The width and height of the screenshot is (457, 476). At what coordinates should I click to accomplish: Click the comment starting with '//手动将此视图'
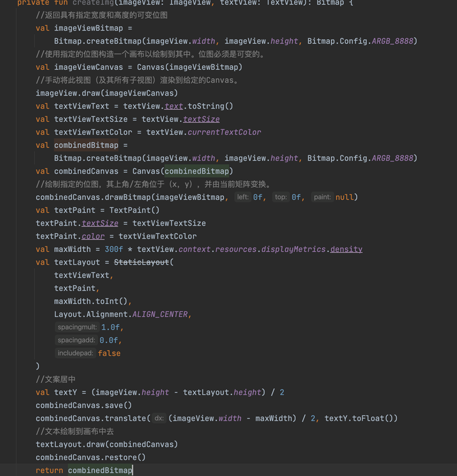click(138, 80)
